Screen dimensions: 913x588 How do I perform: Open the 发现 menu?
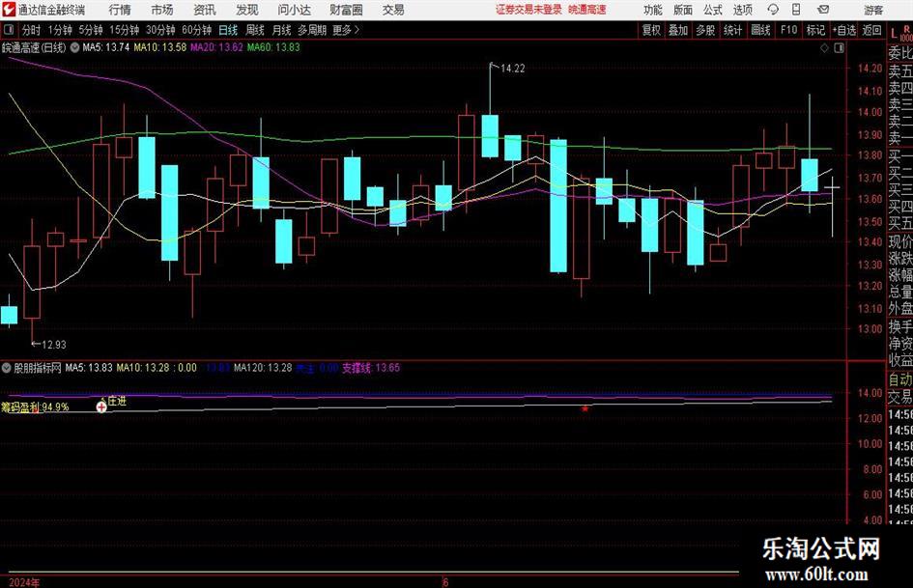pos(247,10)
